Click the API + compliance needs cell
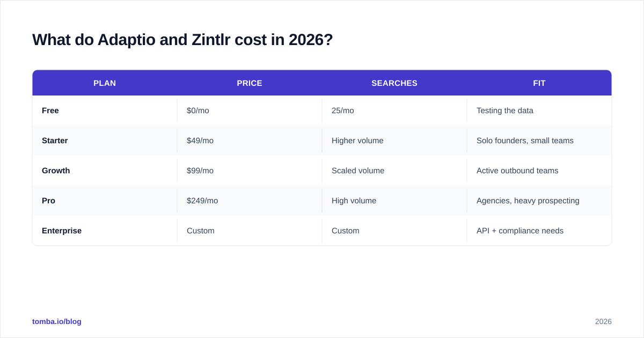Image resolution: width=644 pixels, height=338 pixels. click(x=539, y=231)
